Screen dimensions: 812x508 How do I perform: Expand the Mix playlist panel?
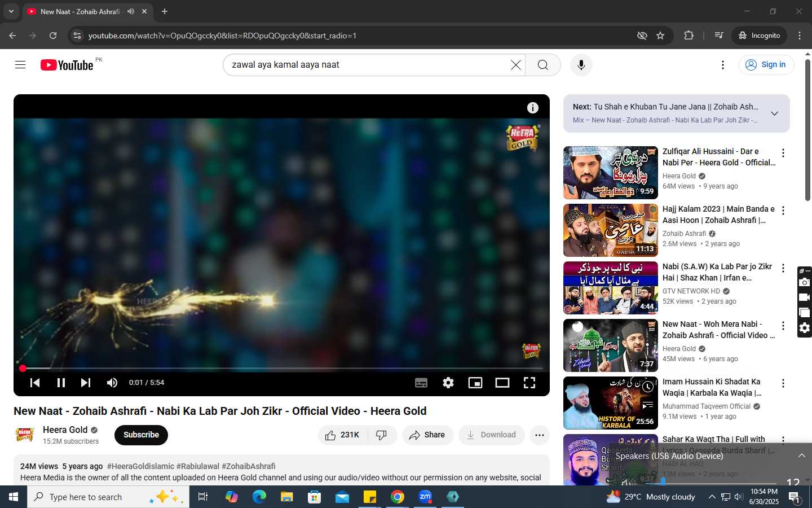pos(775,113)
